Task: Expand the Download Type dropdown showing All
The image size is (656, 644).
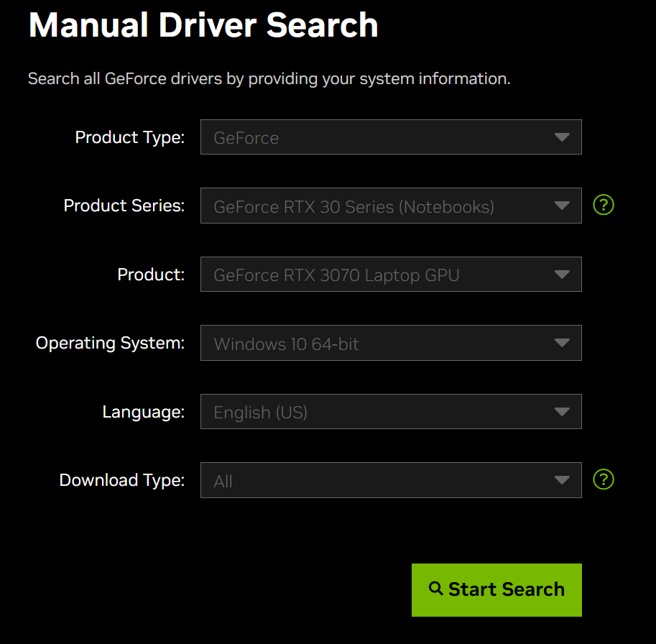Action: (x=391, y=480)
